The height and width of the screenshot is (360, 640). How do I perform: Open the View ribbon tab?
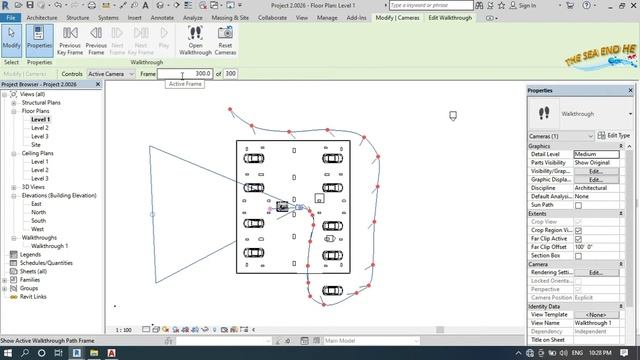point(302,18)
